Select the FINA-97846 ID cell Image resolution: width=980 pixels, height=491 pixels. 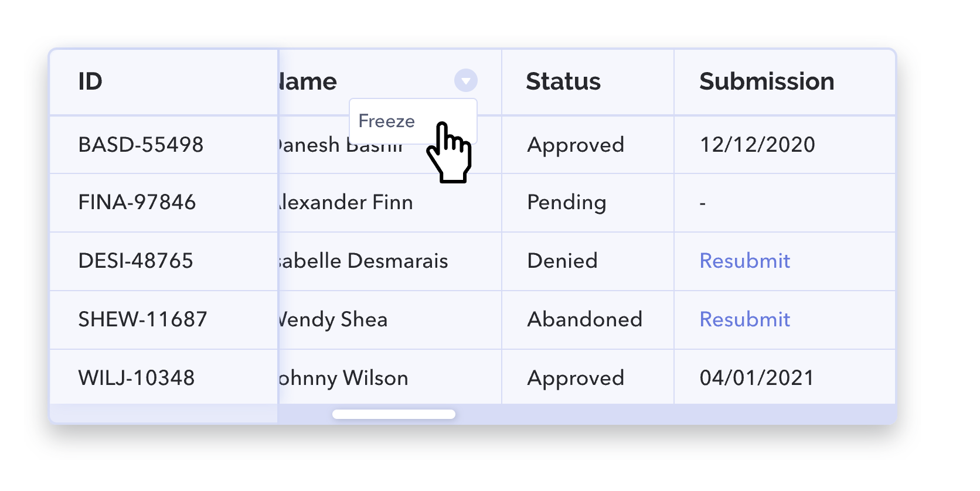(164, 203)
